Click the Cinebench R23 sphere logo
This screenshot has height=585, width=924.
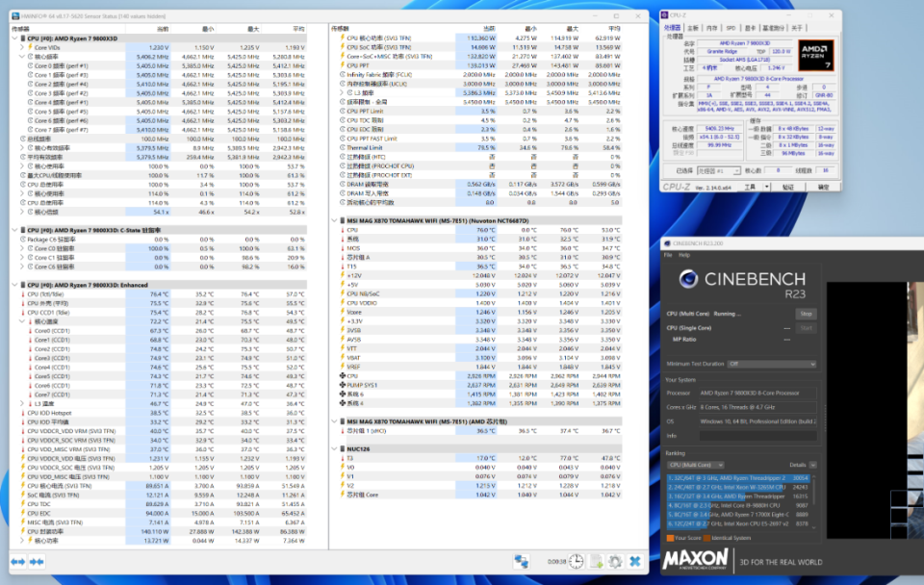688,279
